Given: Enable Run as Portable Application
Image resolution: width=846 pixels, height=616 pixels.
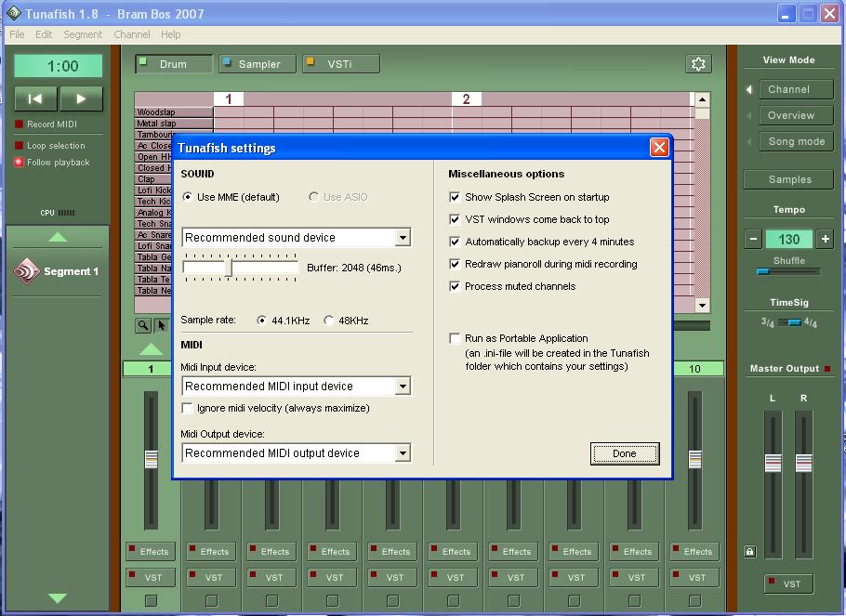Looking at the screenshot, I should coord(455,338).
